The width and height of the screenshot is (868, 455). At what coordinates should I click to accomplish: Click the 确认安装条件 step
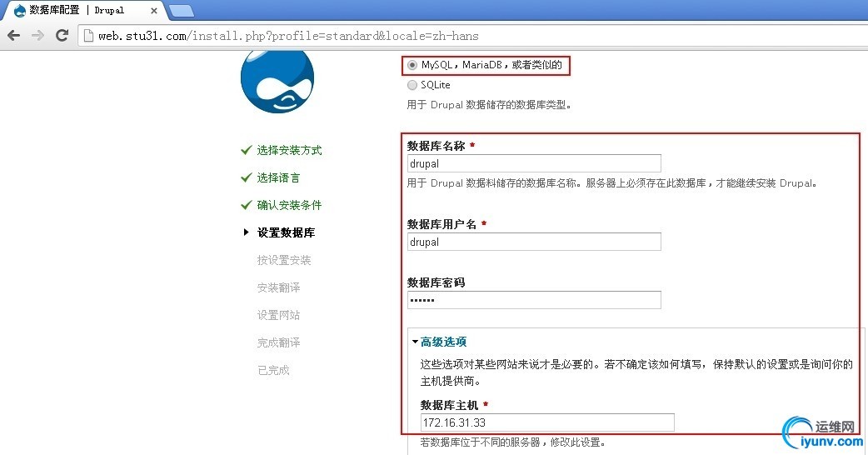tap(289, 205)
